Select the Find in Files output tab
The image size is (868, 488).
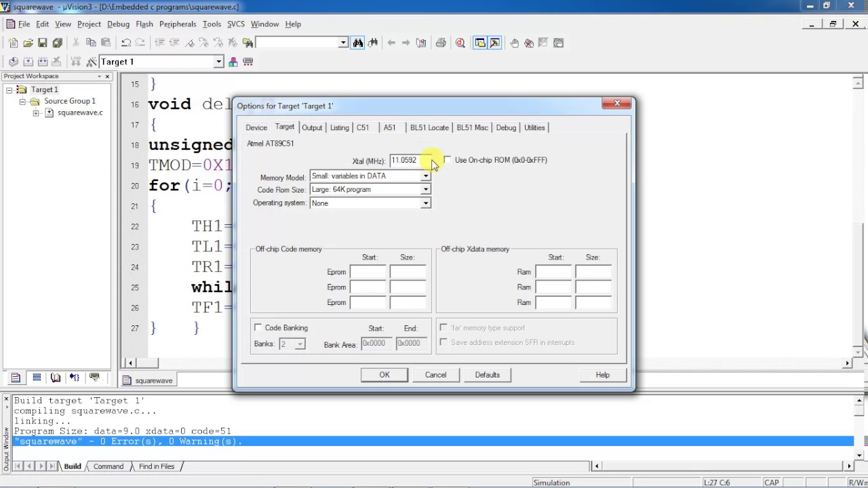pyautogui.click(x=157, y=466)
